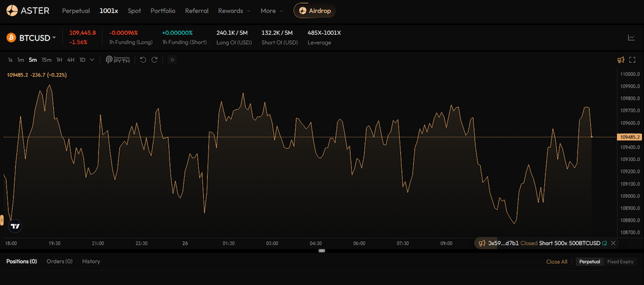Screen dimensions: 644x285
Task: Open the BTCUSD pair selector dropdown
Action: (x=37, y=38)
